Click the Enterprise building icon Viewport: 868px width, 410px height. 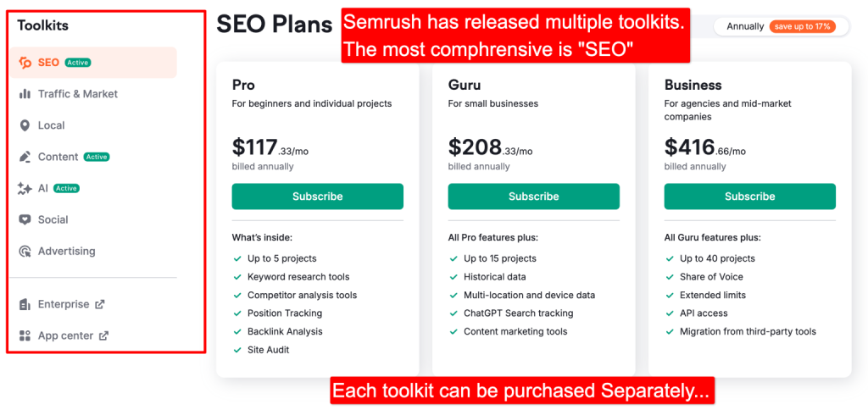pyautogui.click(x=25, y=304)
